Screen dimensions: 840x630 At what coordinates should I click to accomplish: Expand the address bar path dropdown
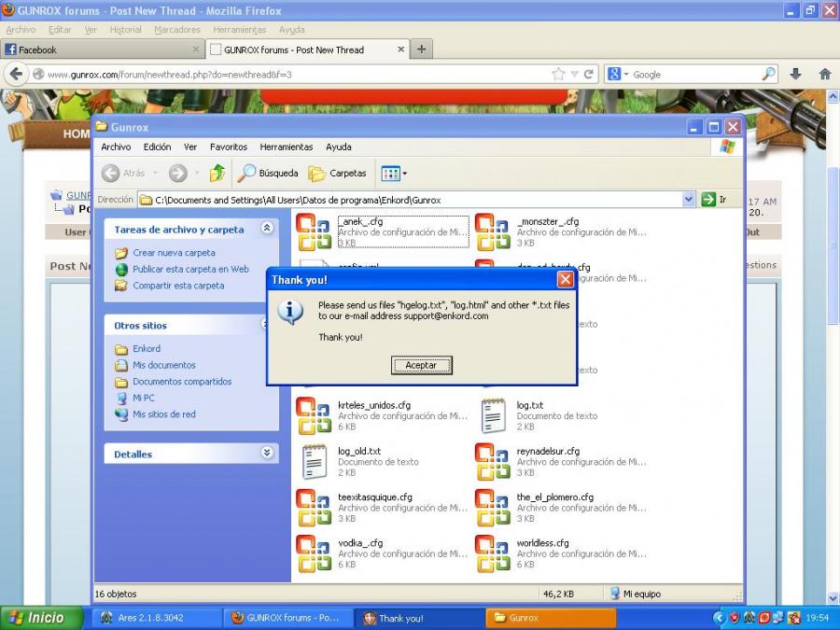tap(689, 200)
